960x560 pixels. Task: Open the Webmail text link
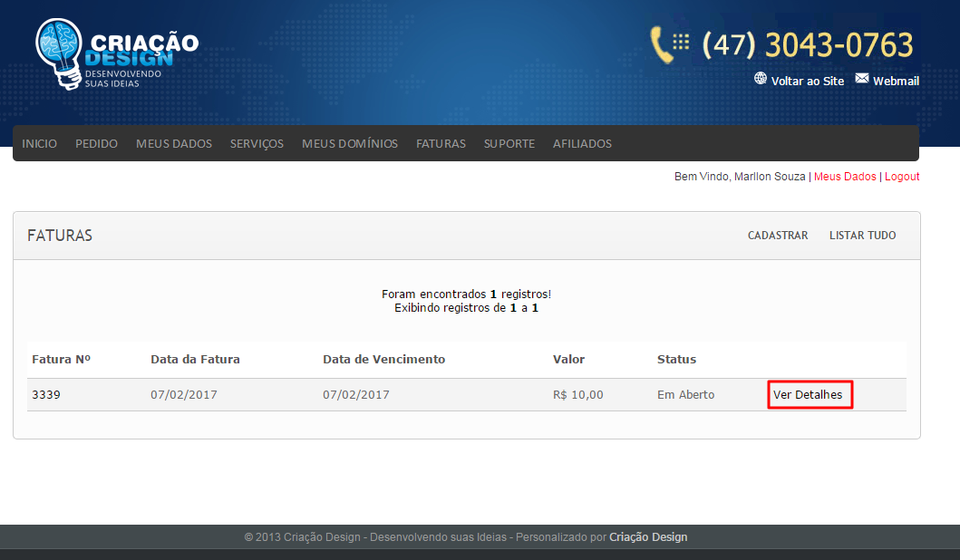pos(896,81)
